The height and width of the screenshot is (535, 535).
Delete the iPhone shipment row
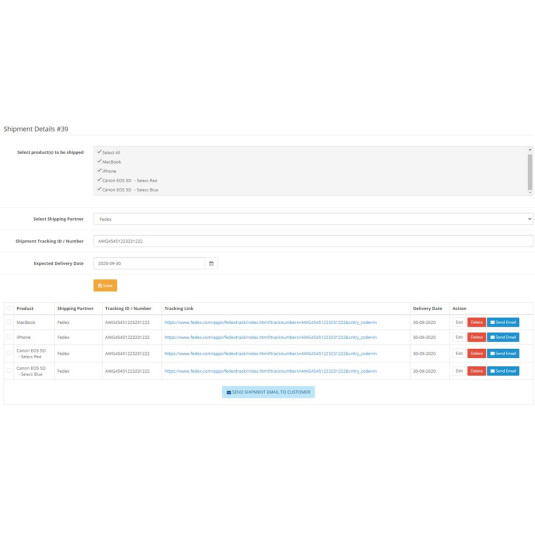(477, 337)
